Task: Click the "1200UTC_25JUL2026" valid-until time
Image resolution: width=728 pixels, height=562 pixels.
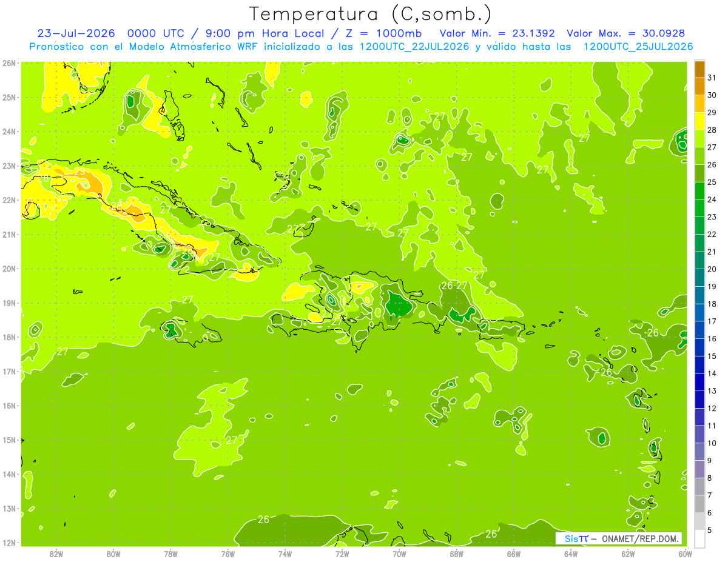Action: pyautogui.click(x=638, y=47)
